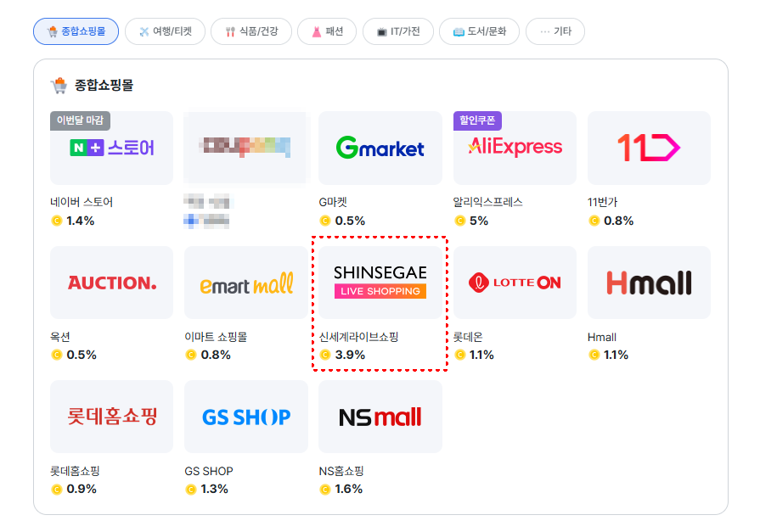Select the 종합쇼핑몰 category tab
760x532 pixels.
coord(76,31)
